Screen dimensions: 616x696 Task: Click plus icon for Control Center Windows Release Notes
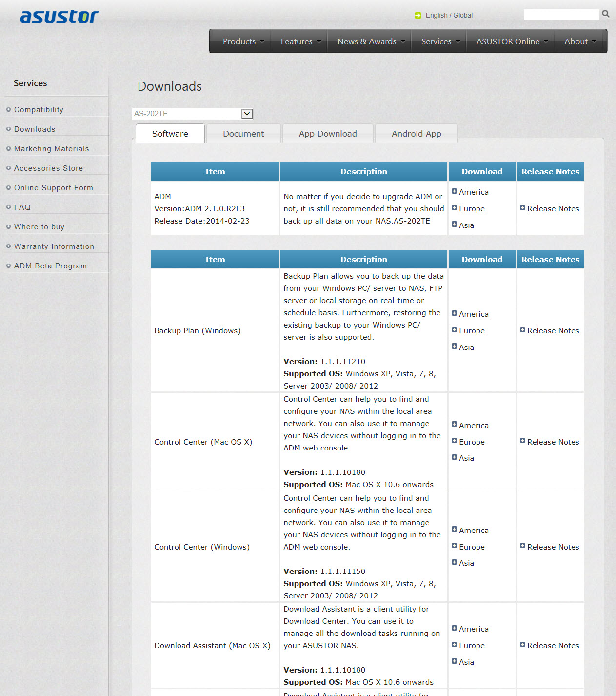pyautogui.click(x=522, y=546)
